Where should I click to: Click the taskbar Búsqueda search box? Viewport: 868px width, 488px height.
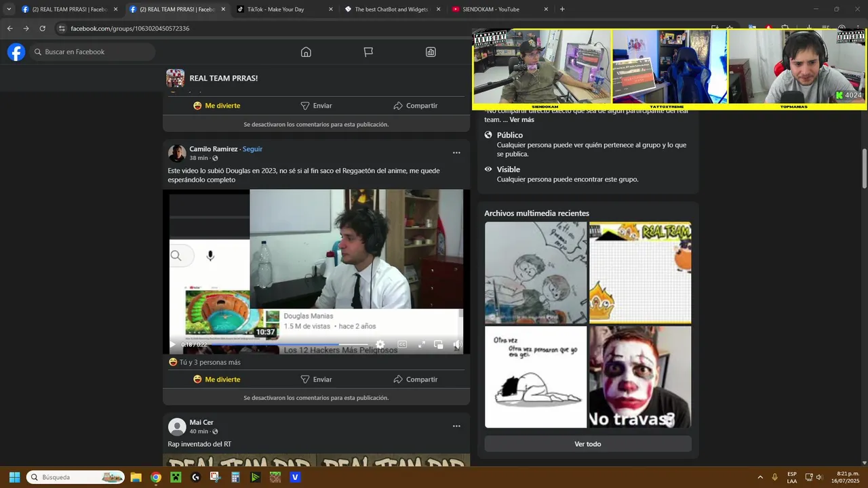75,477
